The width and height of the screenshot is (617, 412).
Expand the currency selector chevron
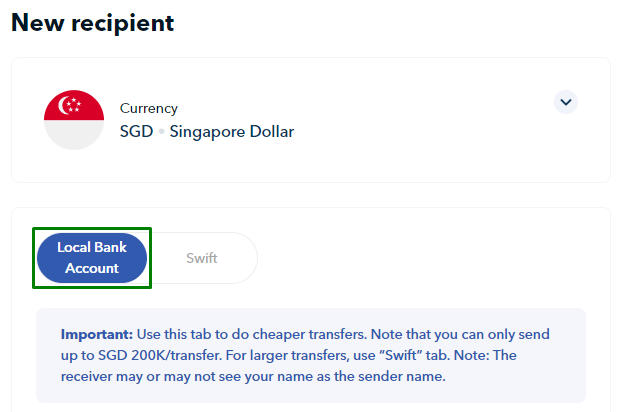pyautogui.click(x=565, y=102)
